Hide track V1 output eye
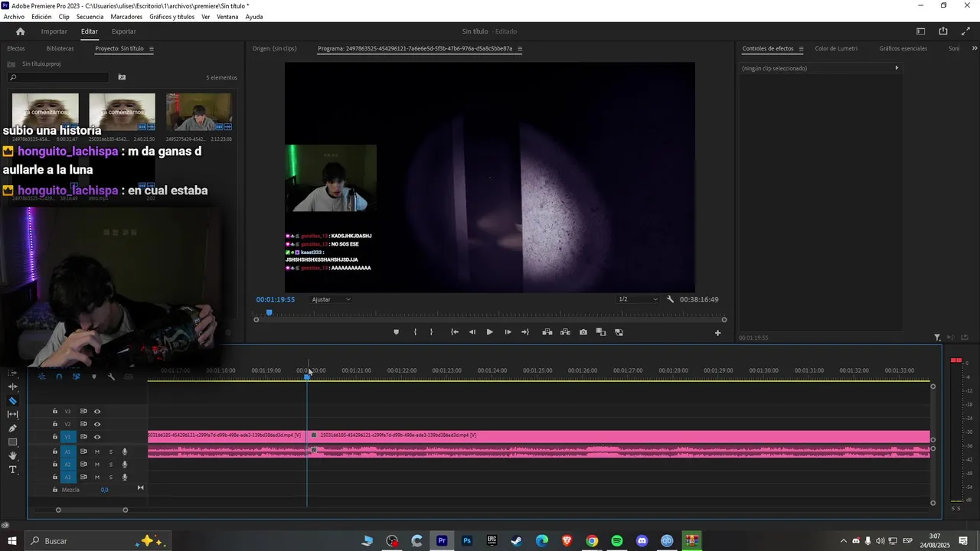 pyautogui.click(x=97, y=437)
